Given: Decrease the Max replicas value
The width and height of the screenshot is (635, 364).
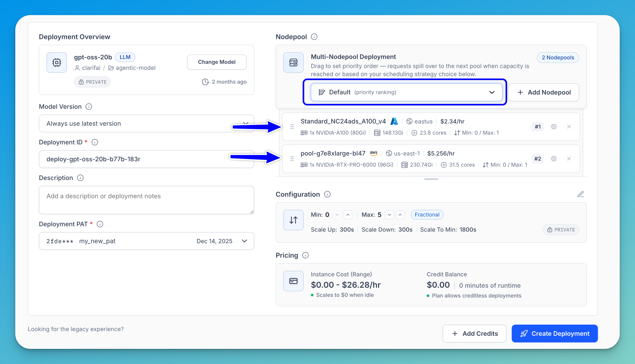Looking at the screenshot, I should click(x=389, y=215).
